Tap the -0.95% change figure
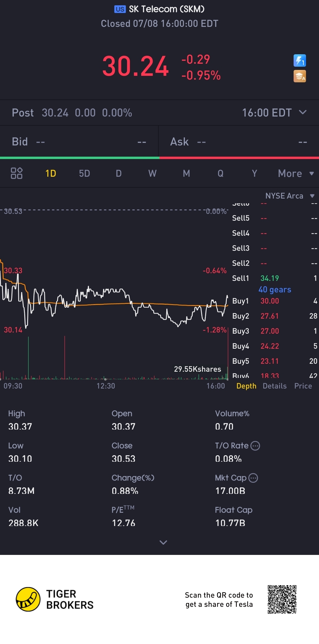 201,75
